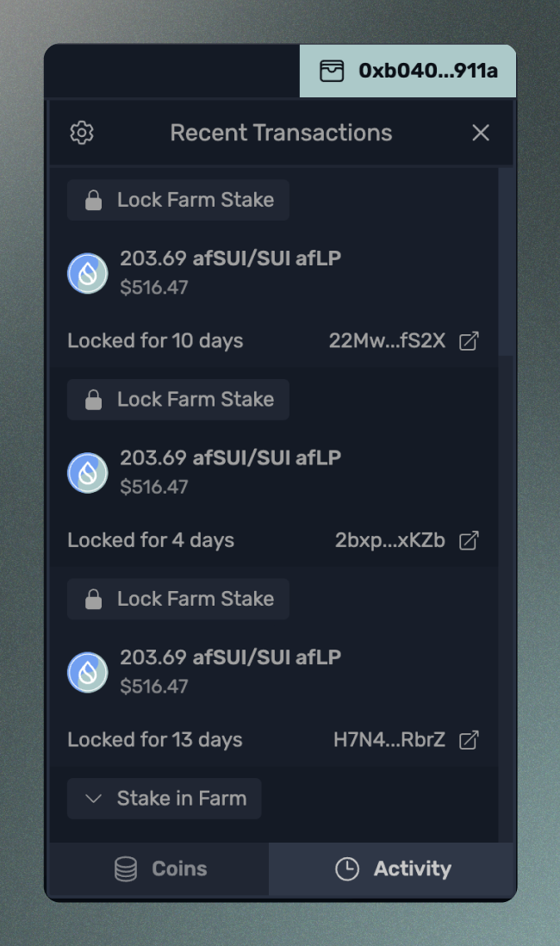Viewport: 560px width, 946px height.
Task: Click afSUI/SUI token icon in second transaction
Action: [x=88, y=472]
